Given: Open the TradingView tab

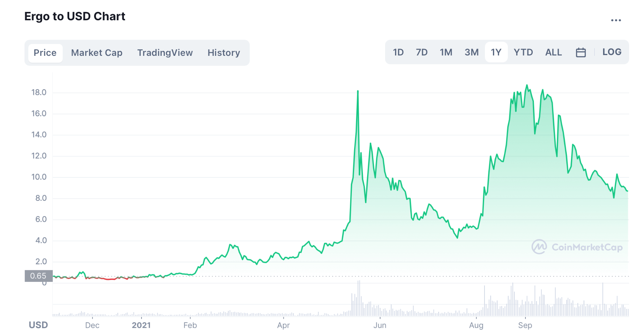Looking at the screenshot, I should click(x=165, y=53).
